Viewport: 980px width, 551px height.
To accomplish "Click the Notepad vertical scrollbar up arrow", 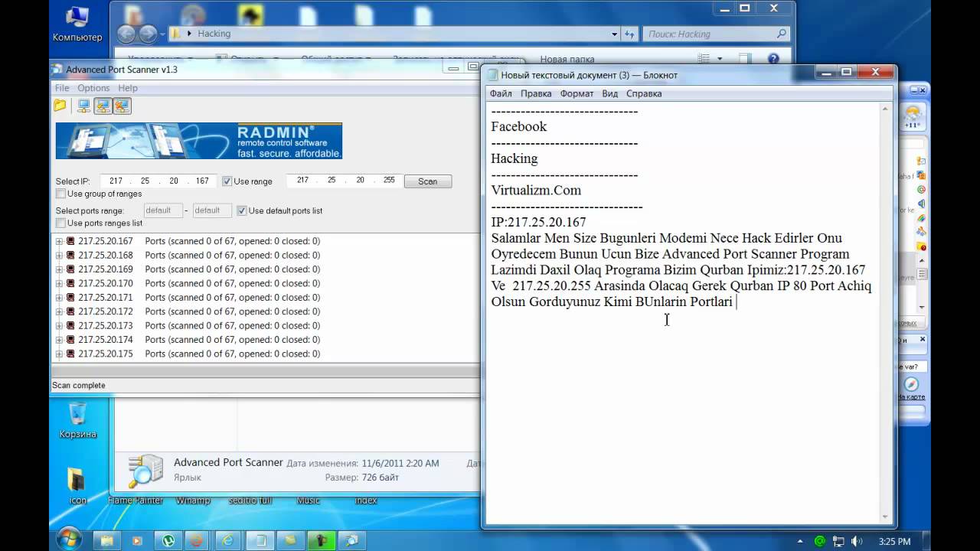I will (x=885, y=109).
